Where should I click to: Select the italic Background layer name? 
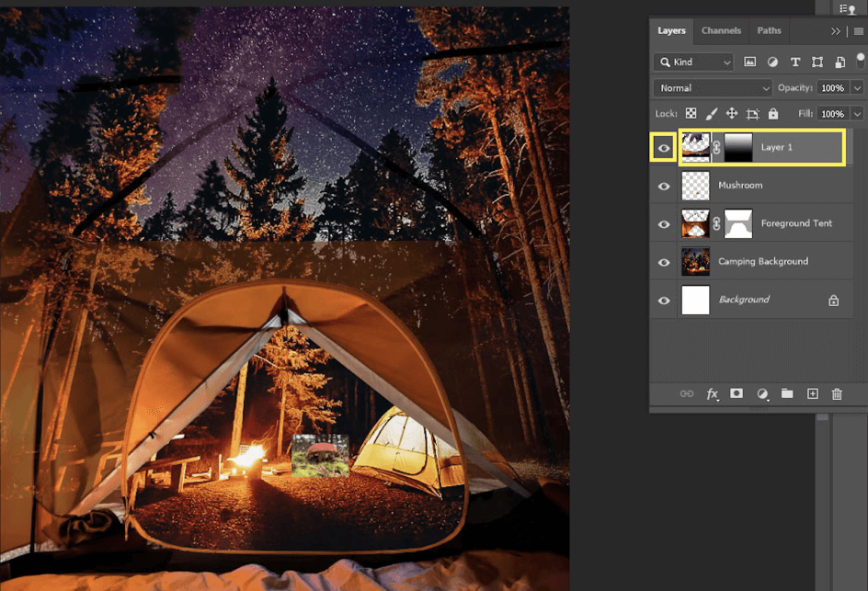click(x=744, y=300)
